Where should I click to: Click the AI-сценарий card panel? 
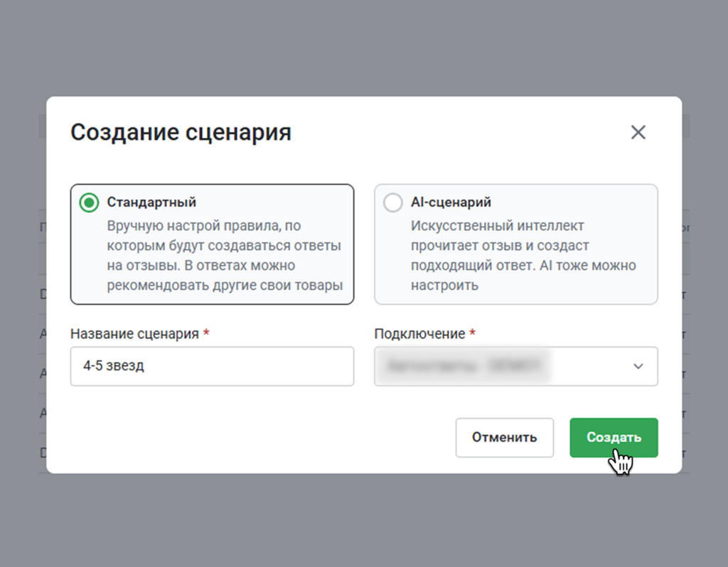pyautogui.click(x=516, y=244)
